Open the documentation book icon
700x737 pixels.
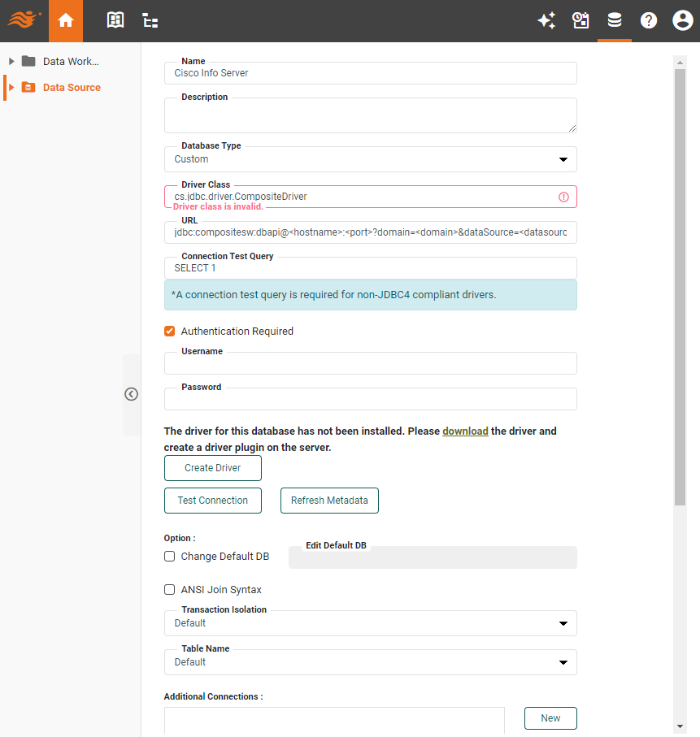tap(115, 20)
